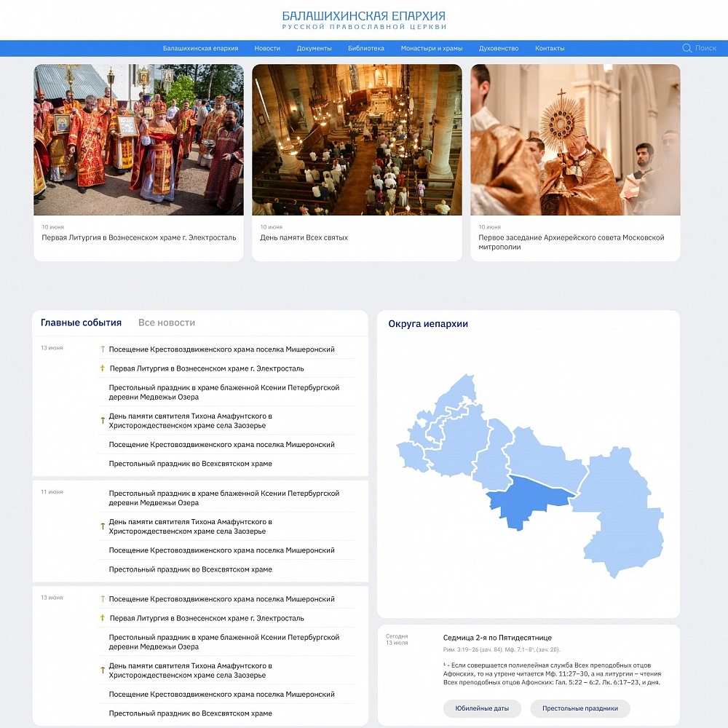Switch to the Все новости tab
The height and width of the screenshot is (728, 728).
[x=167, y=323]
